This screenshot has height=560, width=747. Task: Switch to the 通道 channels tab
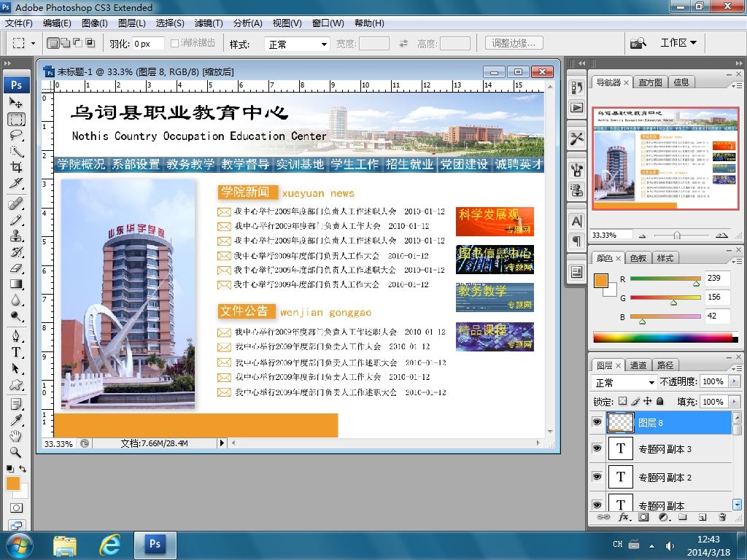638,365
